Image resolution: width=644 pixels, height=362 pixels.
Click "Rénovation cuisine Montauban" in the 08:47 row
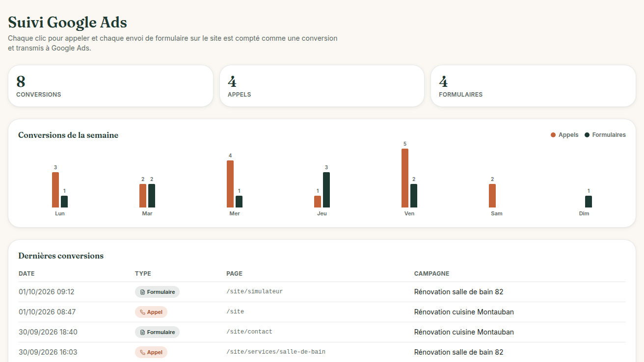[464, 312]
